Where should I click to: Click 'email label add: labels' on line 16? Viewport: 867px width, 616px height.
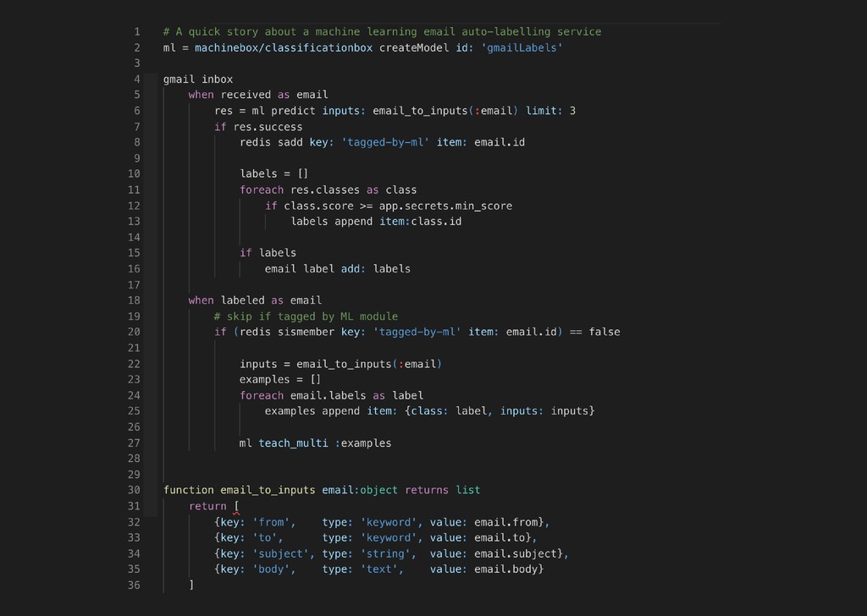[337, 269]
